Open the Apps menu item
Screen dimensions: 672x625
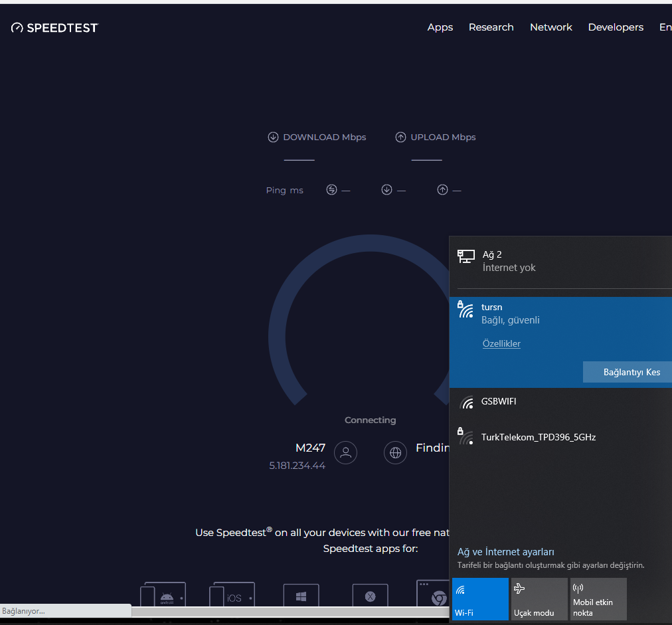tap(440, 27)
